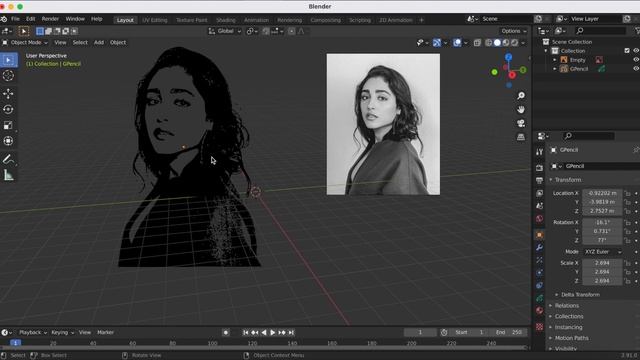This screenshot has width=640, height=360.
Task: Hide the Collection via eye icon
Action: point(636,51)
